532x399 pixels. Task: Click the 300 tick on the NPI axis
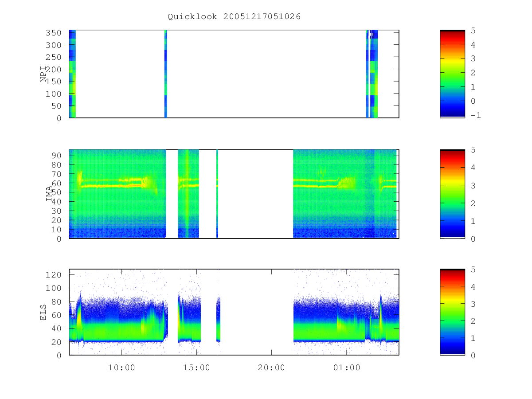click(54, 45)
